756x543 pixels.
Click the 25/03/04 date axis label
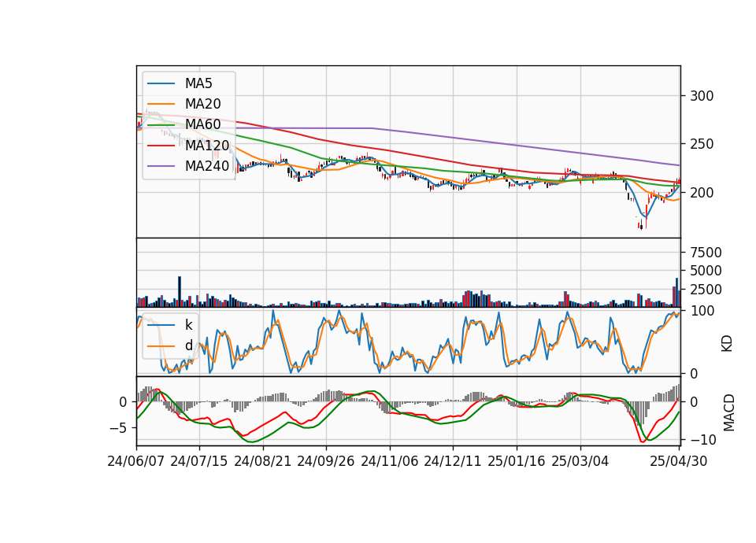pos(580,462)
